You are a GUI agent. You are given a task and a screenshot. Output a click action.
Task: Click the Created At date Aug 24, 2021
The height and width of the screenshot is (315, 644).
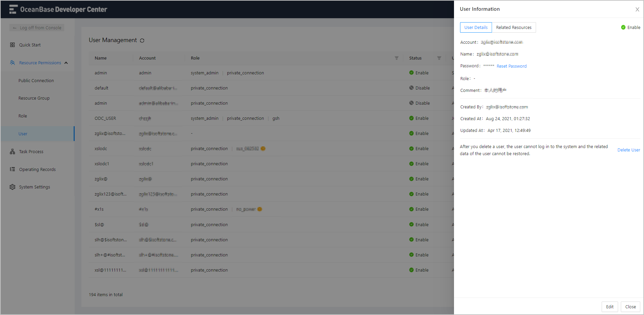click(x=508, y=118)
